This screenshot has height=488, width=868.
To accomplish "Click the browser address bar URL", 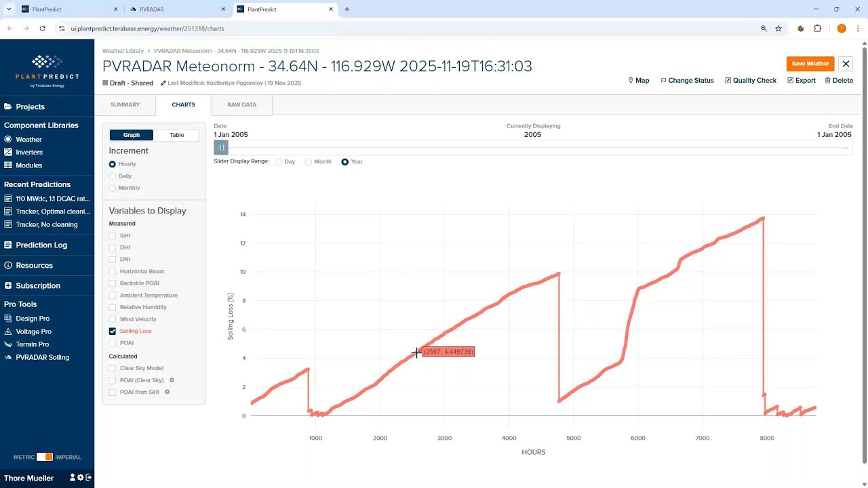I will point(147,28).
